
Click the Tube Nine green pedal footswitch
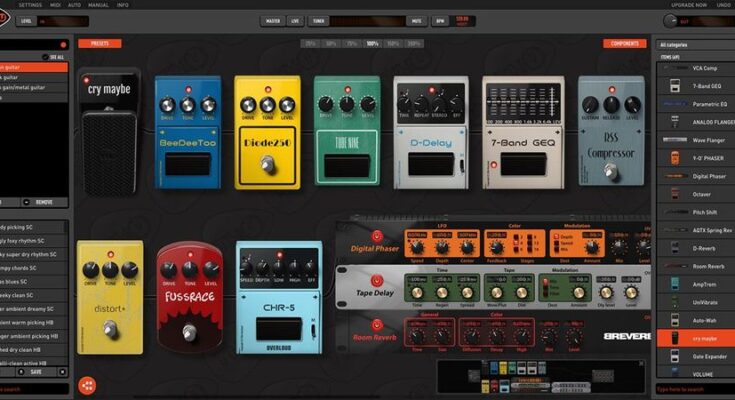click(347, 165)
